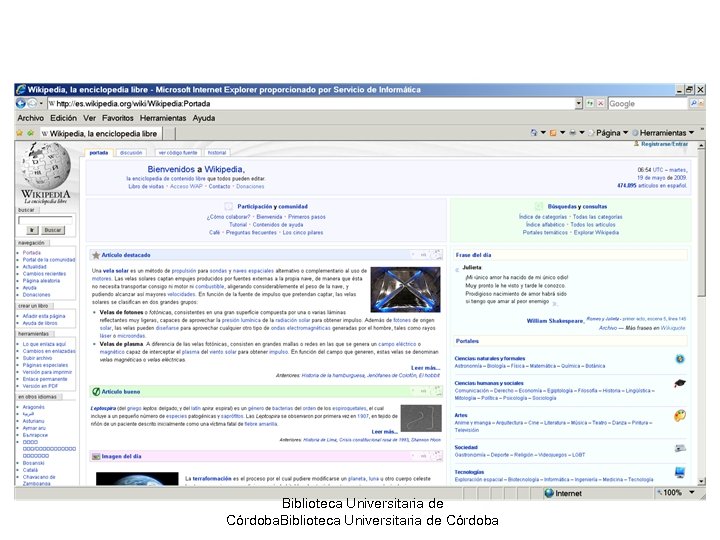
Task: Click the Print toolbar icon
Action: pos(572,133)
